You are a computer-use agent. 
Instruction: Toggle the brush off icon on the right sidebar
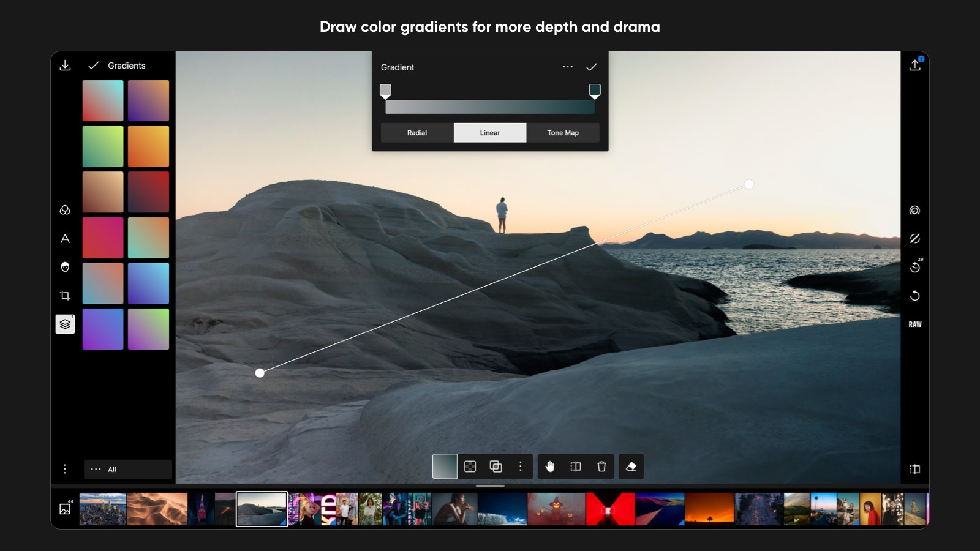coord(915,239)
